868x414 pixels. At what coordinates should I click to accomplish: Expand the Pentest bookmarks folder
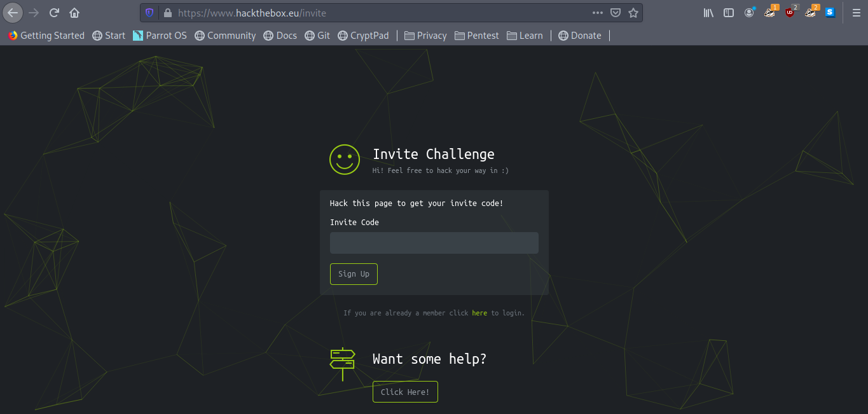click(x=476, y=36)
